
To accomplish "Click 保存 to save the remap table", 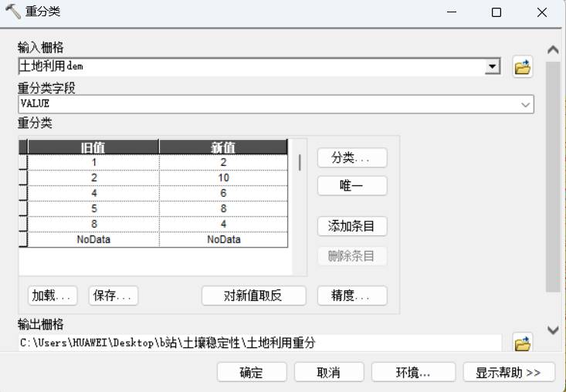I will coord(113,296).
